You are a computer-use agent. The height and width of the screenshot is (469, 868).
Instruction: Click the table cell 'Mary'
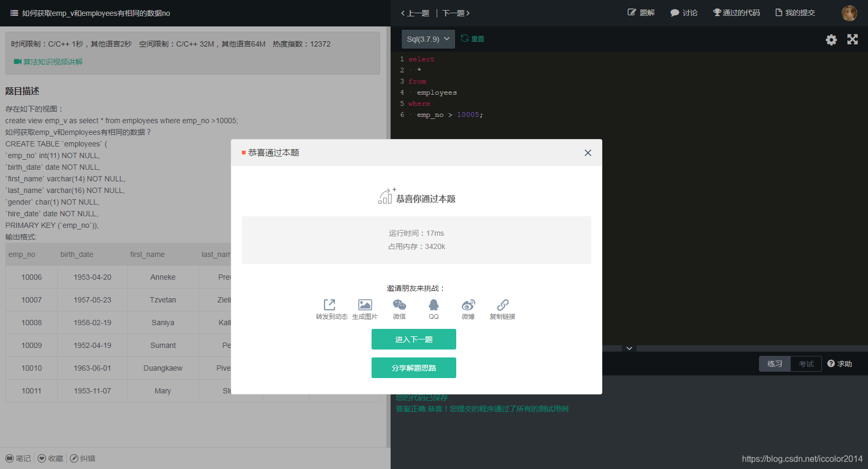(x=163, y=391)
